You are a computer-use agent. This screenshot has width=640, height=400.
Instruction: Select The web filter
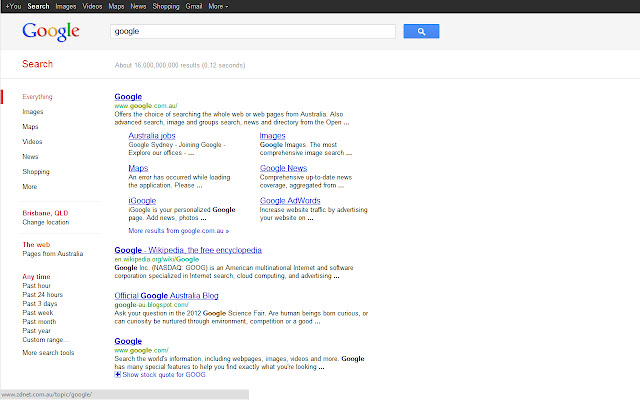coord(36,244)
